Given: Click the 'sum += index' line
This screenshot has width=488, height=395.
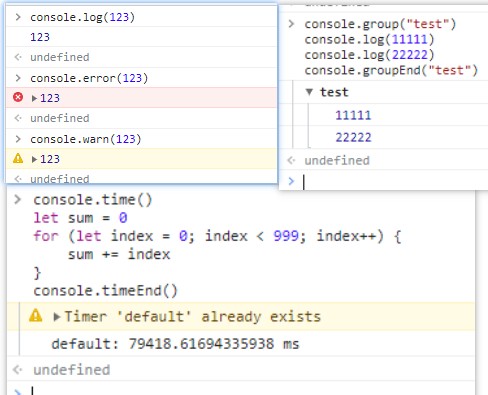Looking at the screenshot, I should [x=119, y=254].
